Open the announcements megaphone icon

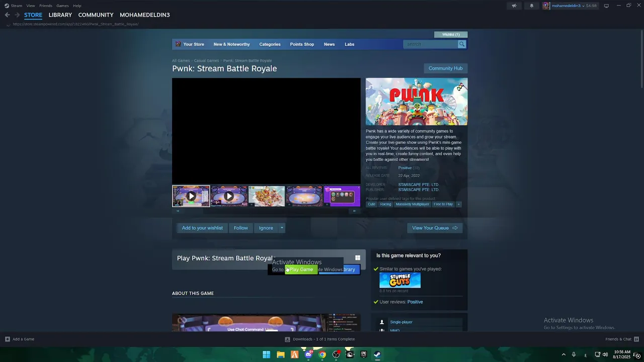click(514, 6)
